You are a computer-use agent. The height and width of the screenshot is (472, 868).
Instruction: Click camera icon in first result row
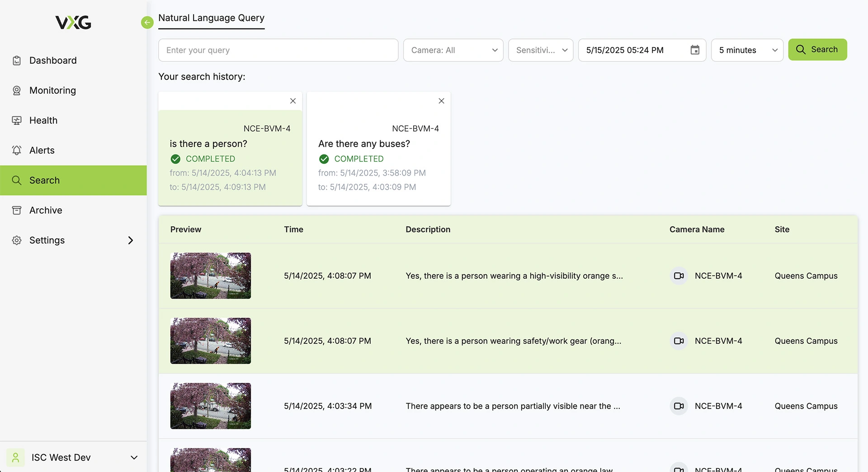[x=679, y=276]
